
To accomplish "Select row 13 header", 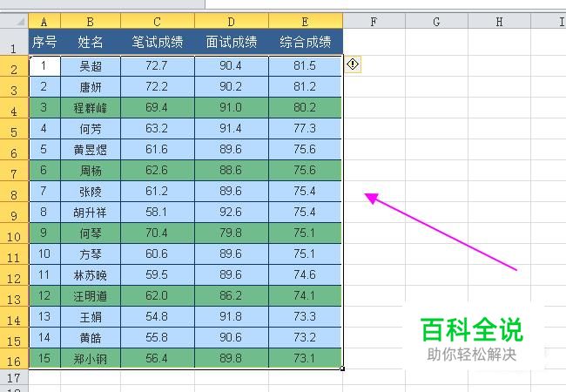I will [14, 296].
